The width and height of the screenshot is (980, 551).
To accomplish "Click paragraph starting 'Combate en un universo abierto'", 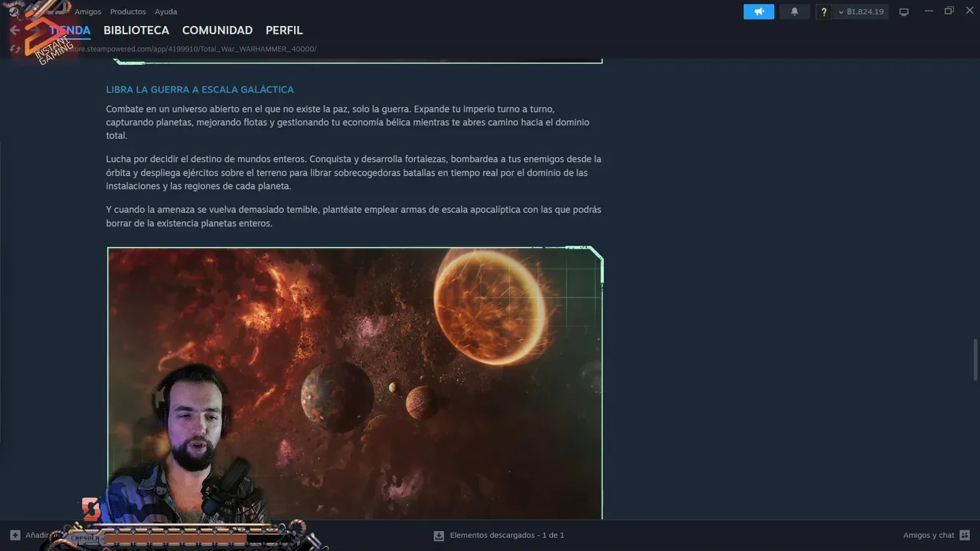I will (348, 122).
